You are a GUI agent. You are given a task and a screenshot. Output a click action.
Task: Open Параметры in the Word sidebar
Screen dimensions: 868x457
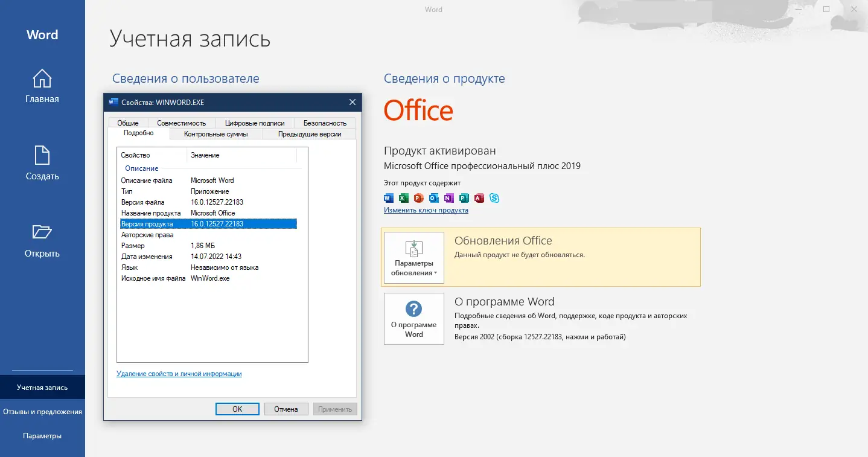click(x=42, y=436)
